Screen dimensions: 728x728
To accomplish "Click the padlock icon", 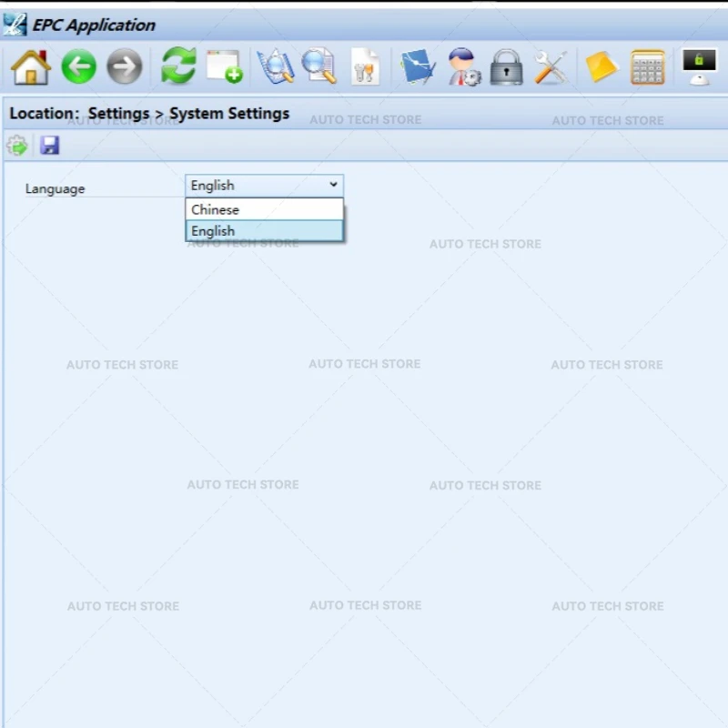I will tap(507, 67).
